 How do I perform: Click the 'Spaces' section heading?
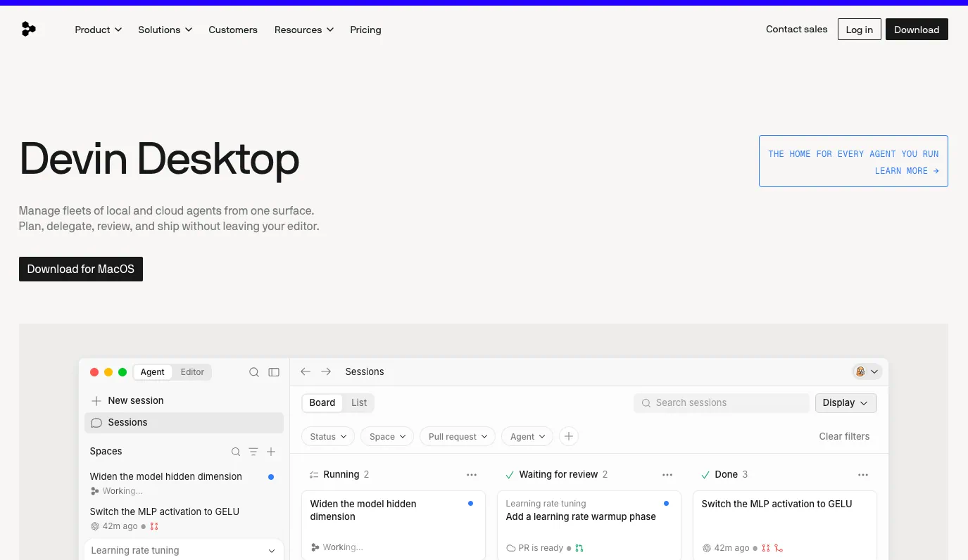point(106,452)
